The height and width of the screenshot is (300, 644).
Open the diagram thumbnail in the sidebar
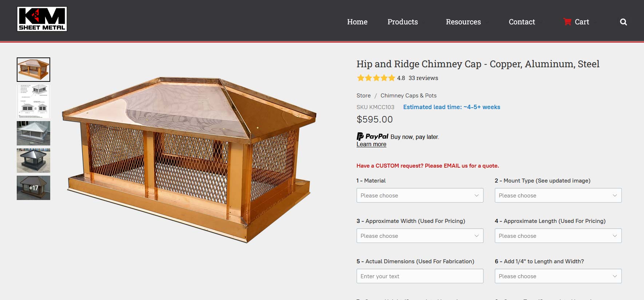click(x=33, y=101)
